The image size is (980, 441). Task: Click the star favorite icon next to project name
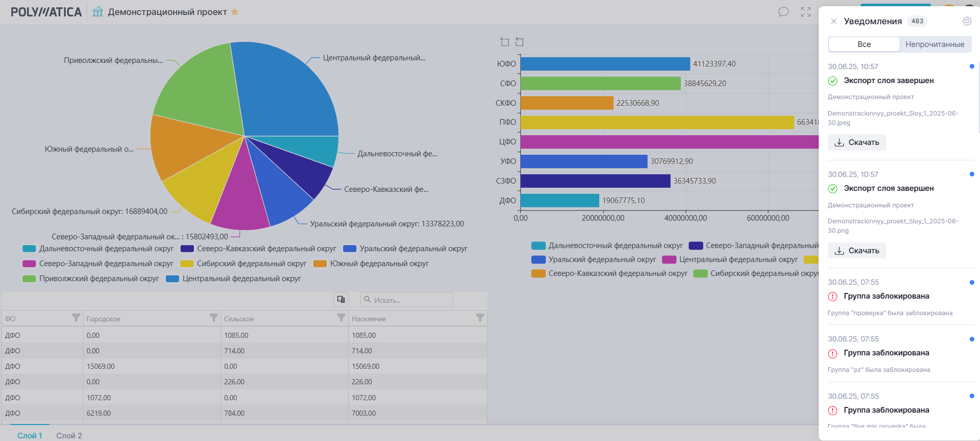point(235,12)
